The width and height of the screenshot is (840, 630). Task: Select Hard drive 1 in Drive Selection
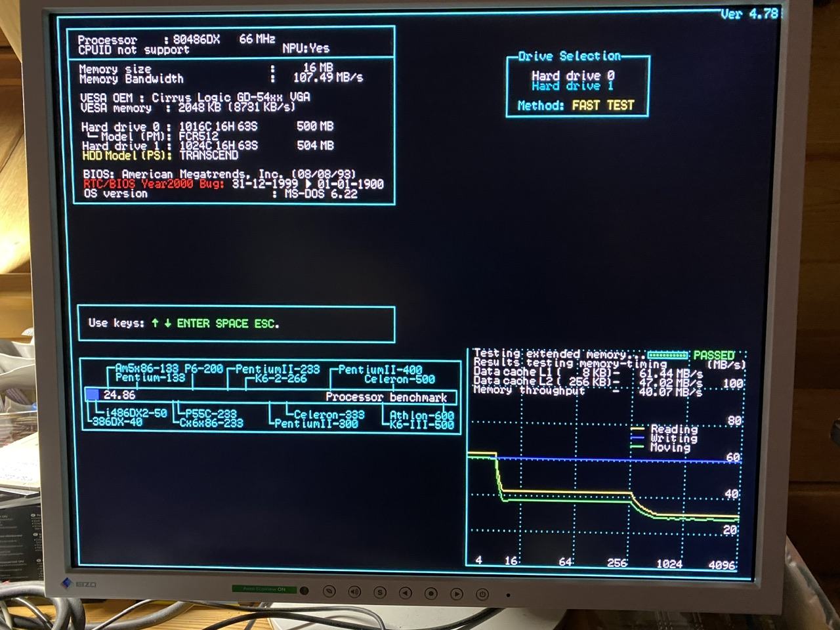[x=572, y=86]
